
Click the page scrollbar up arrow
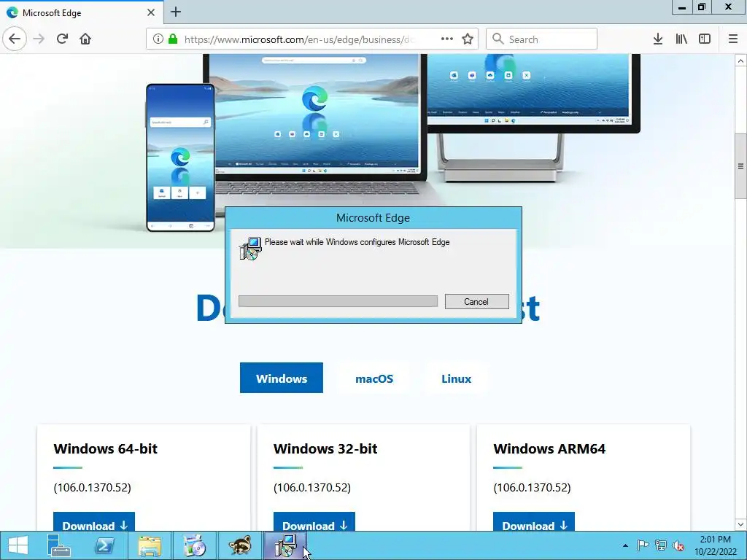(x=741, y=61)
